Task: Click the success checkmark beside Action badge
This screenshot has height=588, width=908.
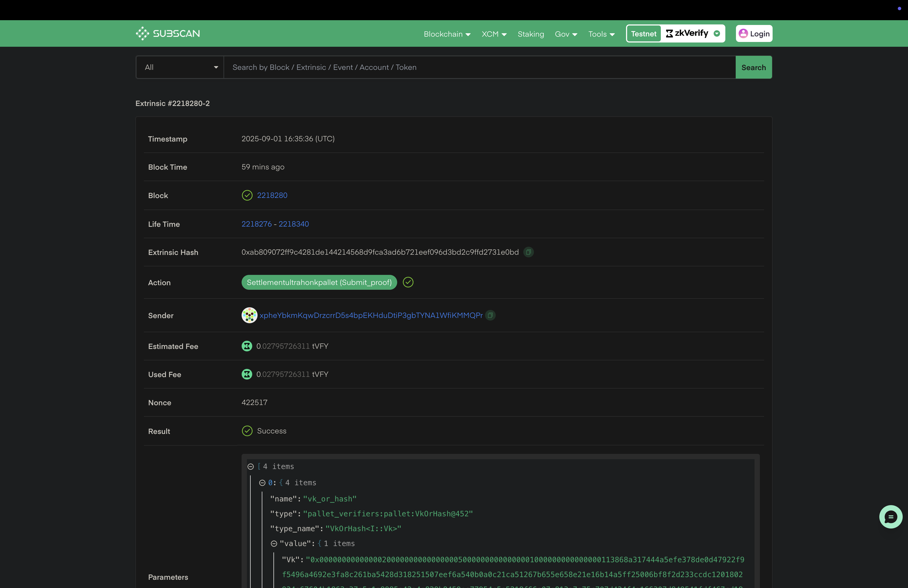Action: [408, 282]
